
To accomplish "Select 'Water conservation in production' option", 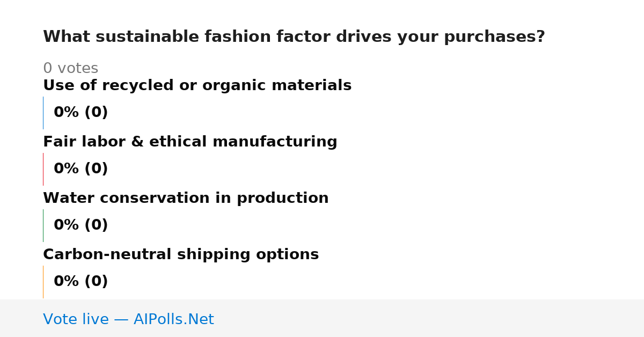I will (x=186, y=198).
